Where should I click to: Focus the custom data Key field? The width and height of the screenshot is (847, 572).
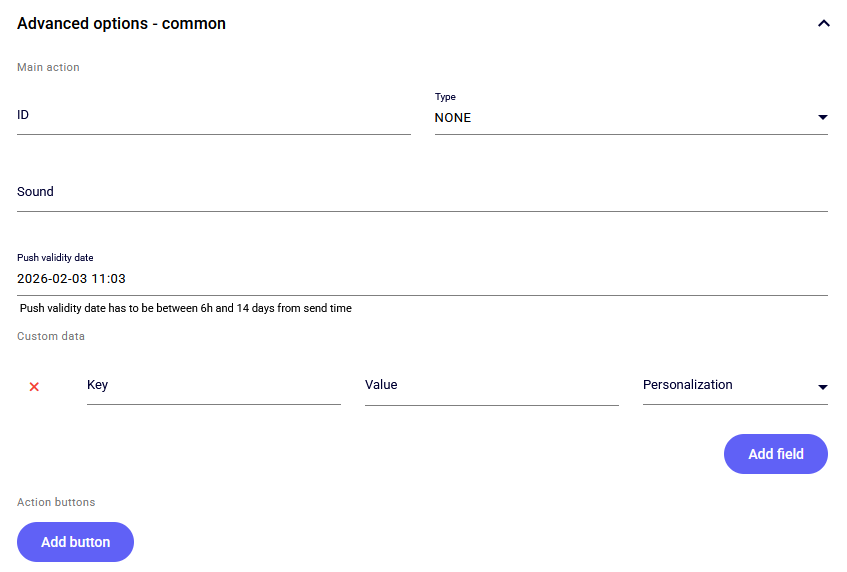tap(213, 385)
